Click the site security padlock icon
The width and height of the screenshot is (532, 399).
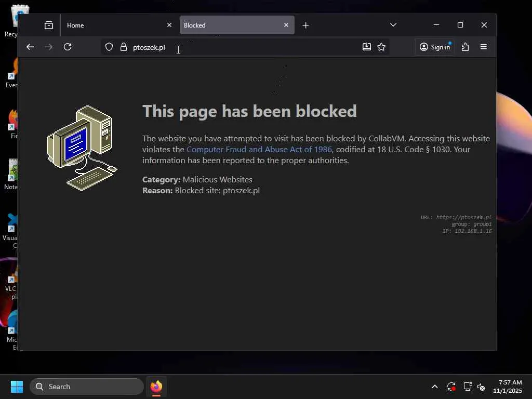click(124, 47)
